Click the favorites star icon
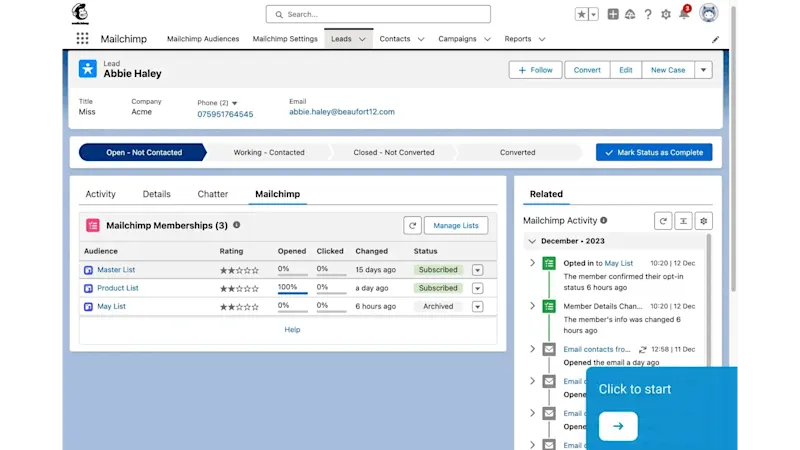The width and height of the screenshot is (800, 450). pyautogui.click(x=581, y=14)
